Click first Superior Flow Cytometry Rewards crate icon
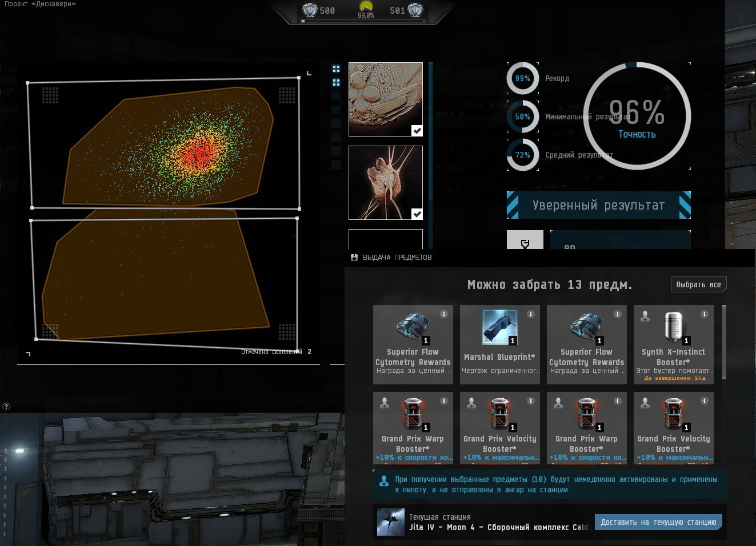 pos(413,327)
